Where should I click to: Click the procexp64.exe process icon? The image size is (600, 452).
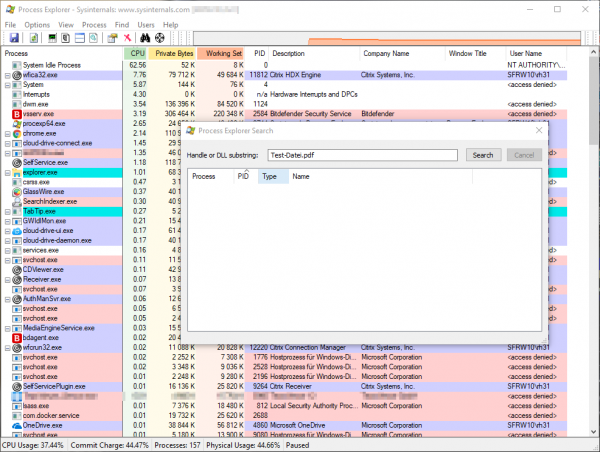pyautogui.click(x=16, y=124)
